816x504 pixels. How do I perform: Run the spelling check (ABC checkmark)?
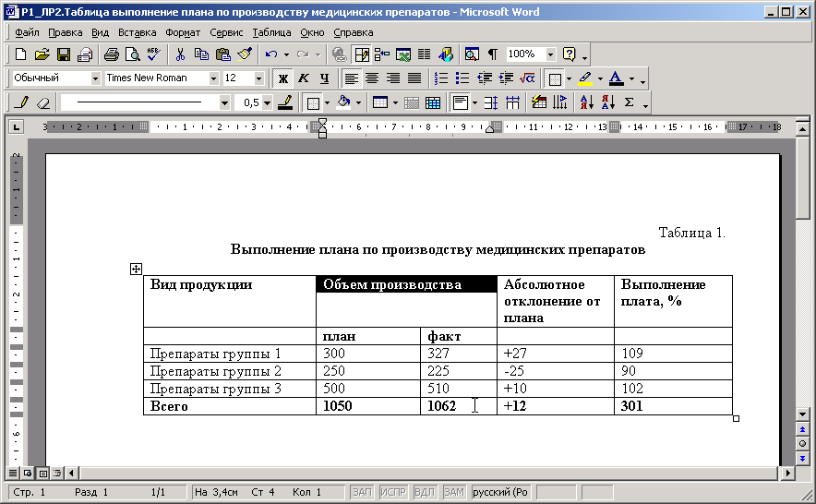point(154,54)
